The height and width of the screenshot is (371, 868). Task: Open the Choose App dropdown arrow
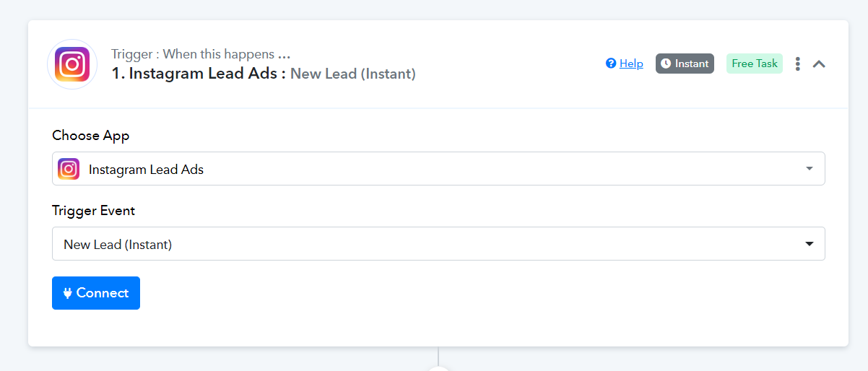coord(809,169)
